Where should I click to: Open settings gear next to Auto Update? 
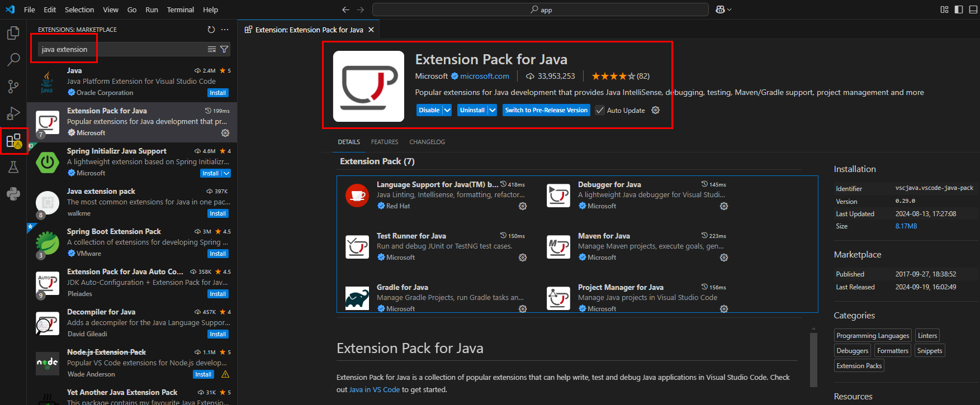click(655, 110)
